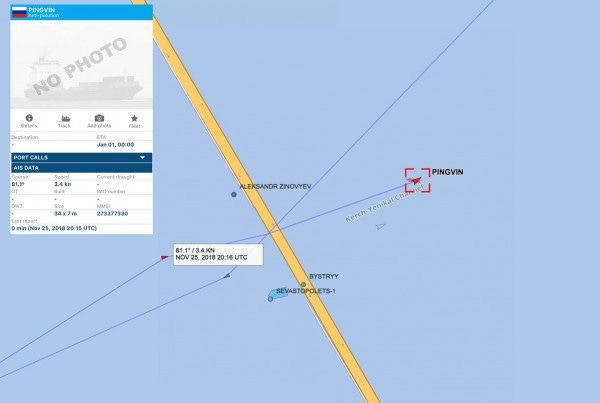This screenshot has height=403, width=600.
Task: Expand the PORT CALLS dropdown arrow
Action: [x=142, y=157]
